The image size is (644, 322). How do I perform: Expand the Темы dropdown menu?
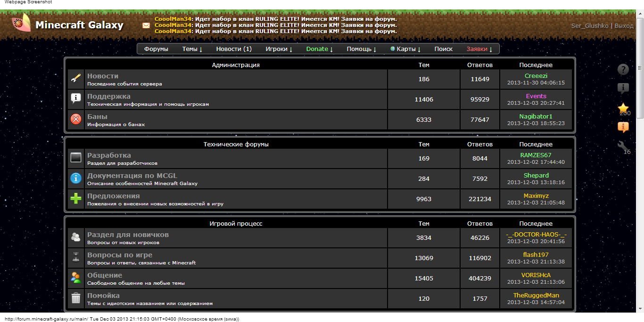(x=192, y=49)
